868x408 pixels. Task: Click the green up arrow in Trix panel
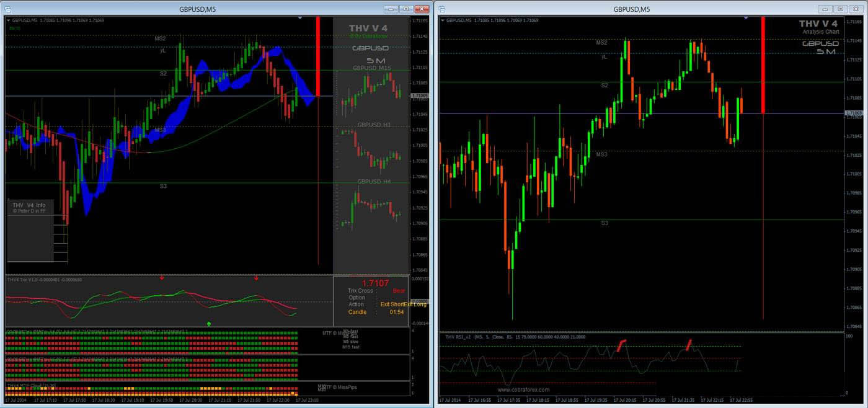coord(209,324)
